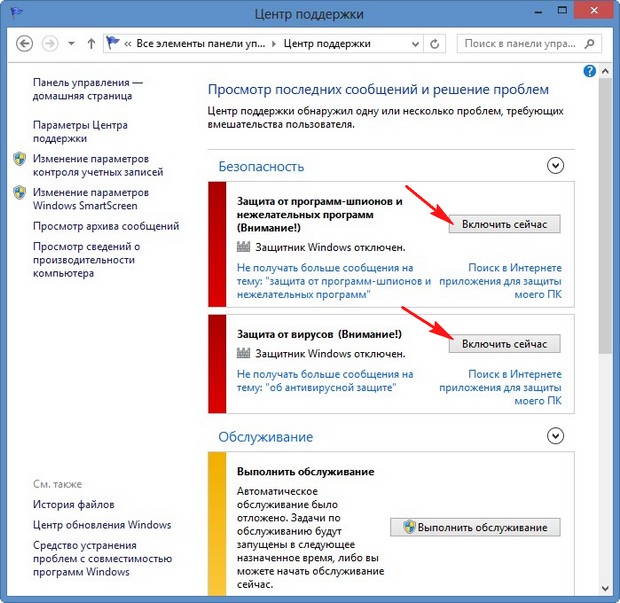Open Просмотр архива сообщений link

pyautogui.click(x=106, y=226)
